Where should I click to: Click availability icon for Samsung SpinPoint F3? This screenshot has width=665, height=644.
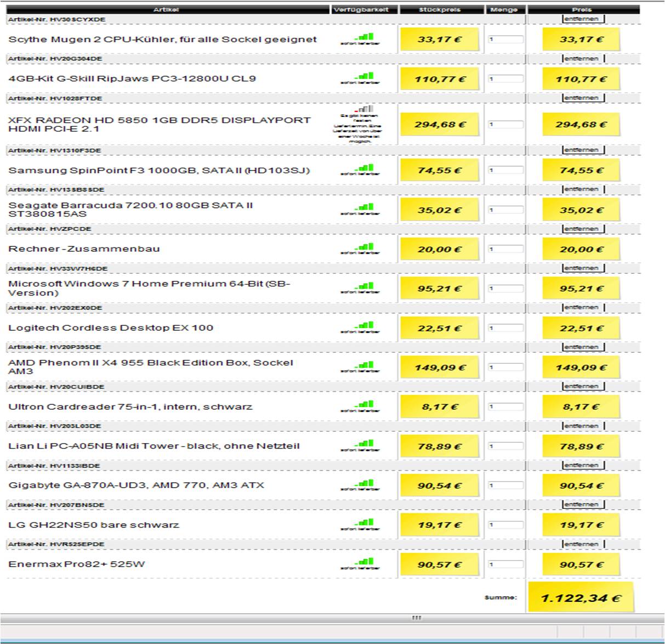(364, 168)
